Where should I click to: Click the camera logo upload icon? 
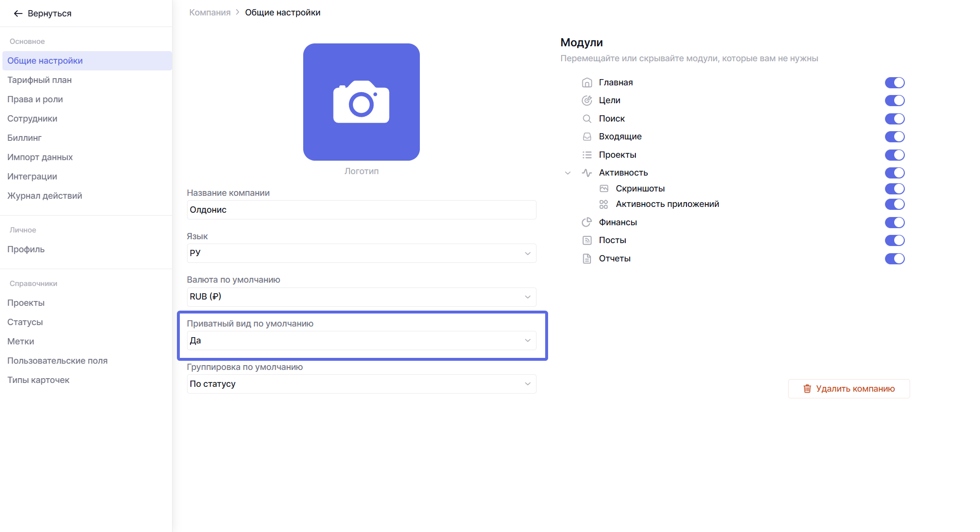click(x=361, y=102)
